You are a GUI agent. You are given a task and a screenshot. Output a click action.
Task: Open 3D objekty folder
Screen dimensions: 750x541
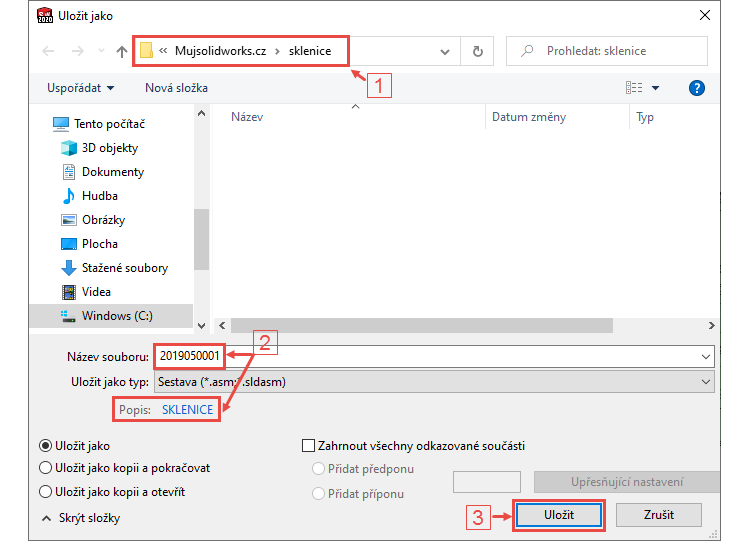[110, 148]
